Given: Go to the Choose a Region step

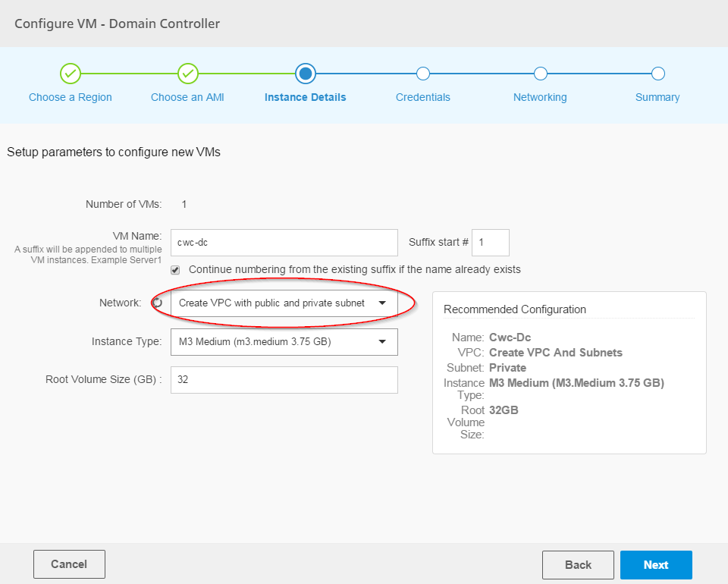Looking at the screenshot, I should (x=71, y=97).
